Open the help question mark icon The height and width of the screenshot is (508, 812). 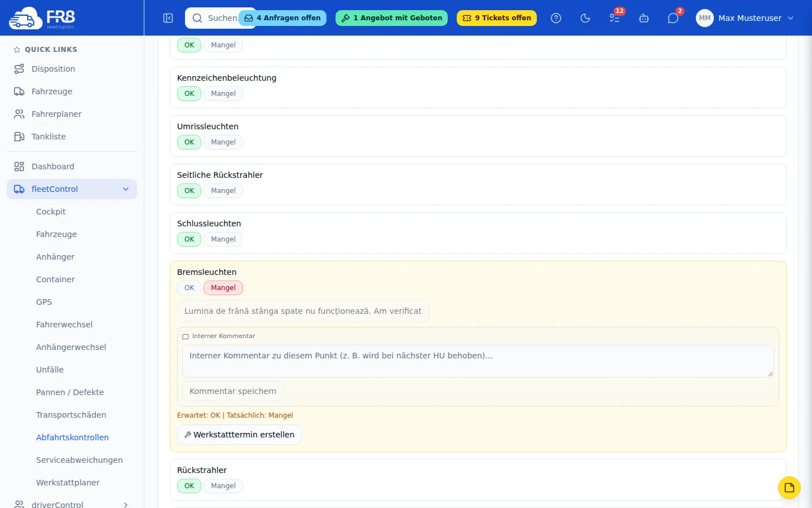(x=556, y=18)
